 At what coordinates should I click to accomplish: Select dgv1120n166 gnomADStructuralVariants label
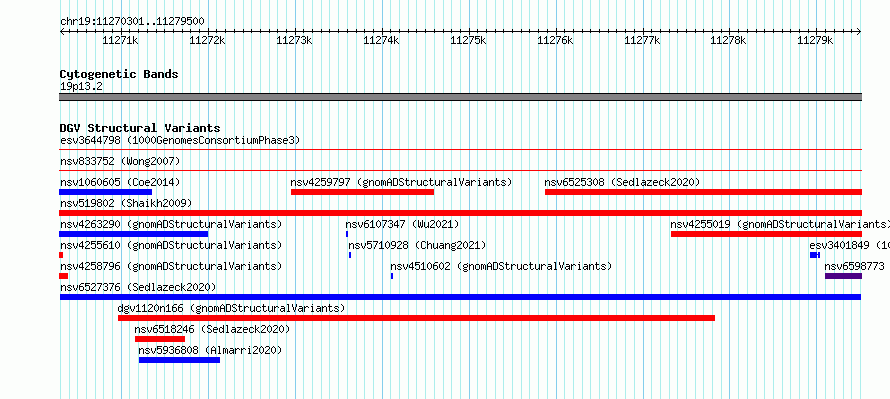click(x=231, y=308)
